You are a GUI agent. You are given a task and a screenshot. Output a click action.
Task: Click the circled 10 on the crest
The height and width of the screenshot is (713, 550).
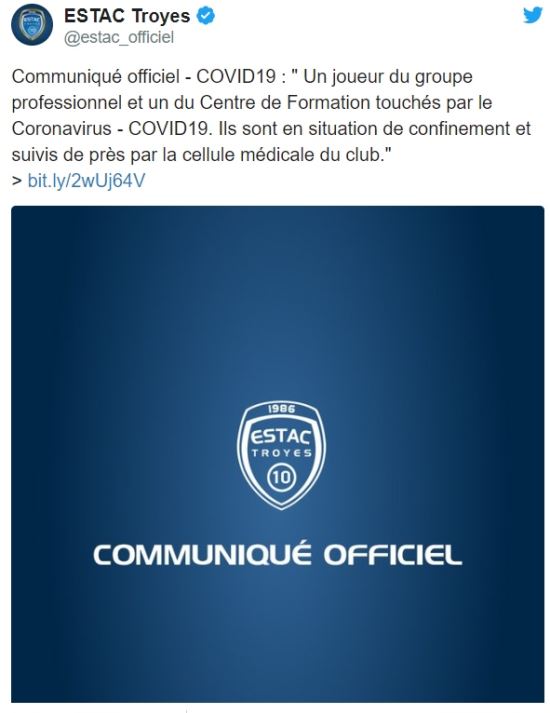[281, 477]
